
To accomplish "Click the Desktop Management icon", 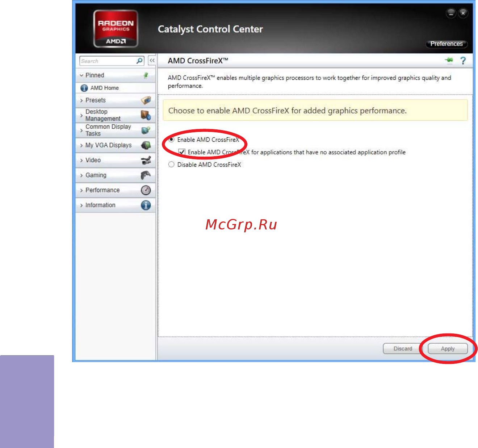I will (x=146, y=115).
